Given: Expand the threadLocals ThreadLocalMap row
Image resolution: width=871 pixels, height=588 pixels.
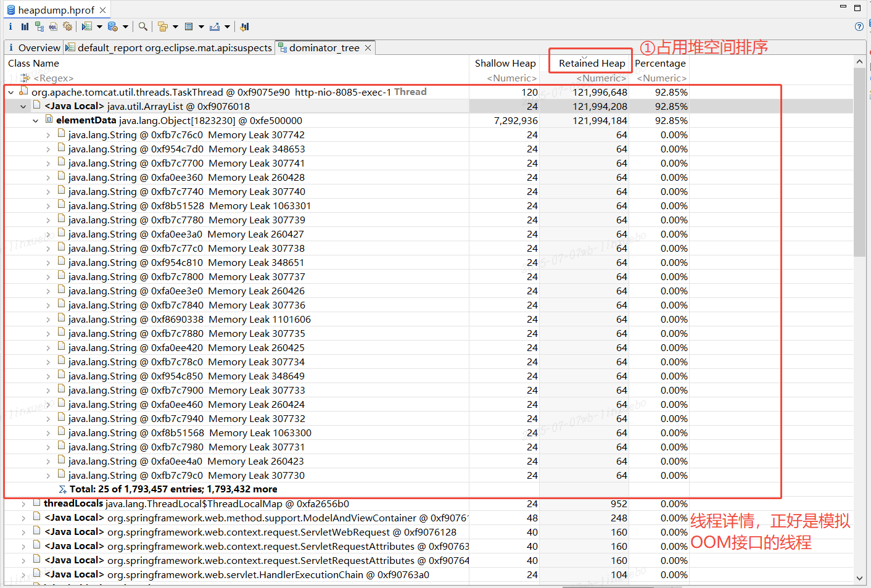Looking at the screenshot, I should (25, 503).
